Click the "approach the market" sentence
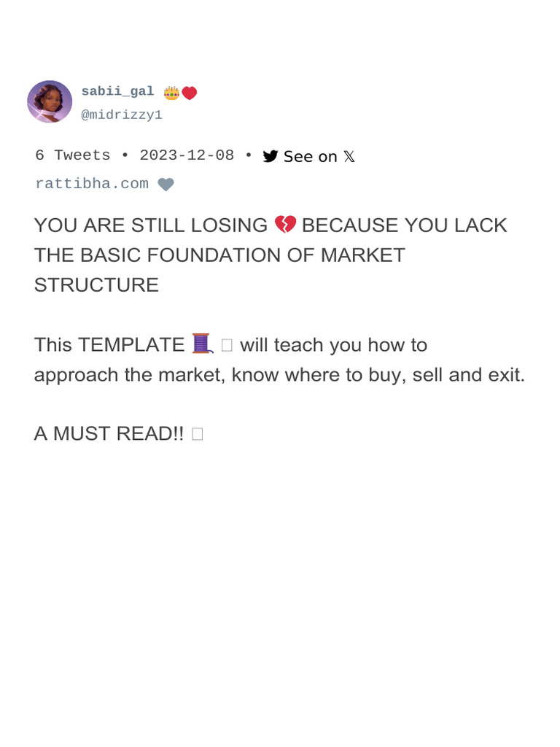The image size is (560, 747). tap(279, 375)
